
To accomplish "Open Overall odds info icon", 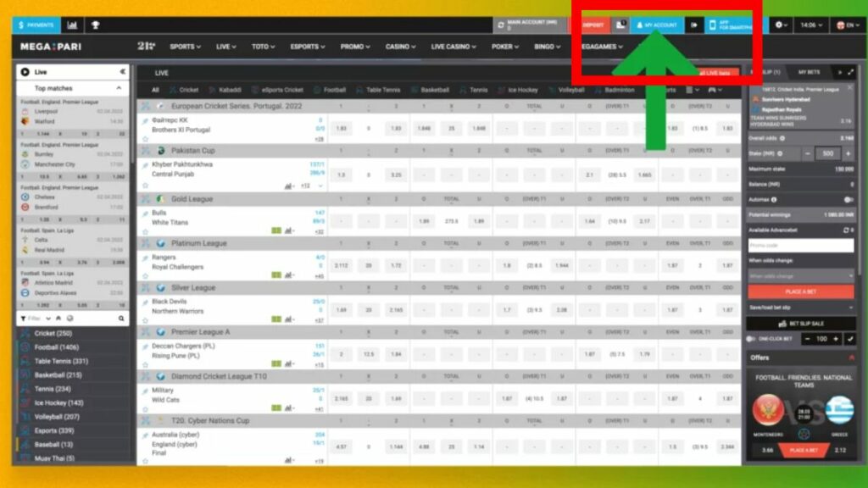I will point(782,138).
